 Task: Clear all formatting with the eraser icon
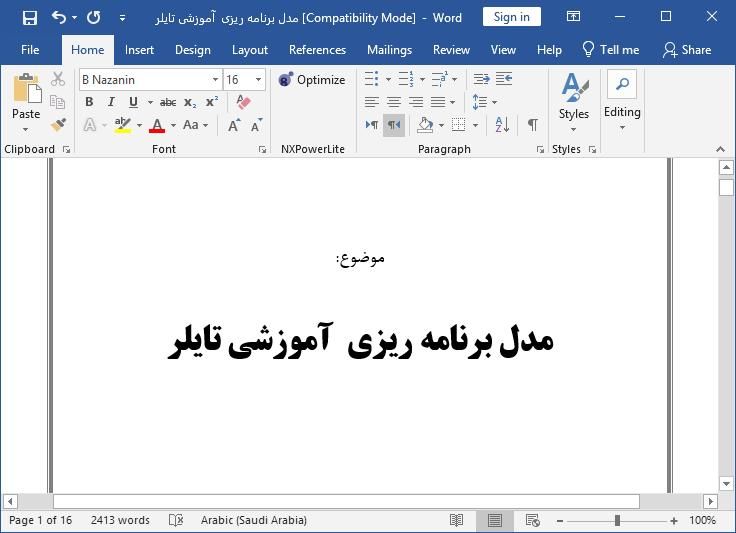tap(243, 102)
